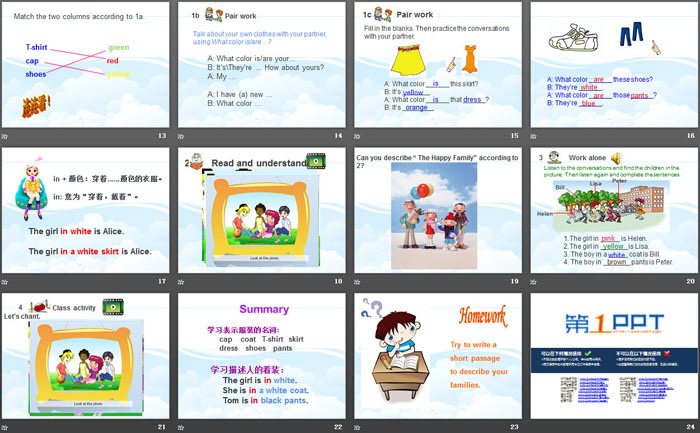Click the animation star icon under slide 21

tap(4, 428)
